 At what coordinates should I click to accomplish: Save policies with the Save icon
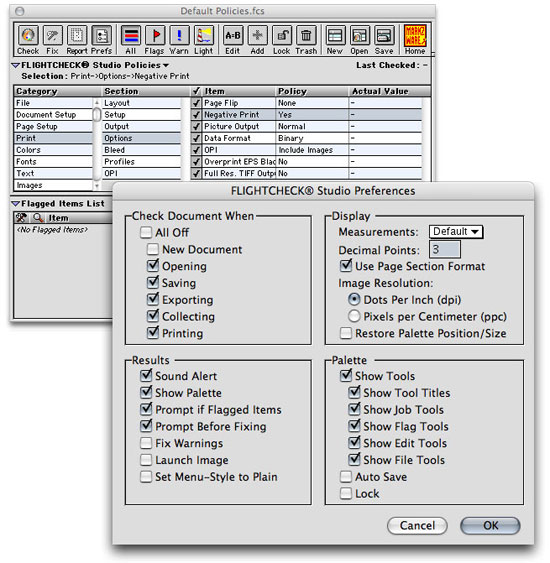pyautogui.click(x=384, y=36)
